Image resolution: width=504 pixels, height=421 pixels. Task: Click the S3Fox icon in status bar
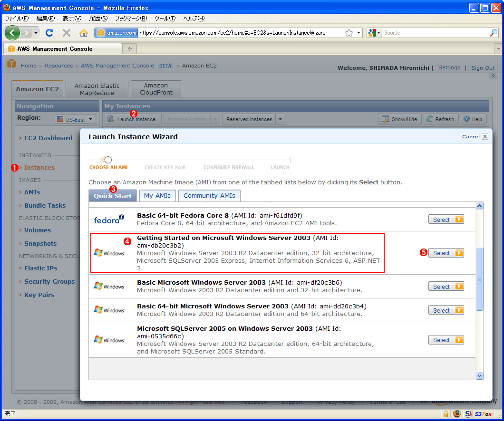tap(484, 414)
